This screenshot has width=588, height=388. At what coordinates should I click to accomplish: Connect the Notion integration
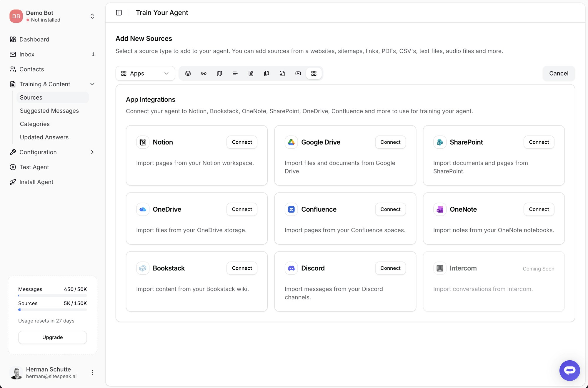point(241,142)
